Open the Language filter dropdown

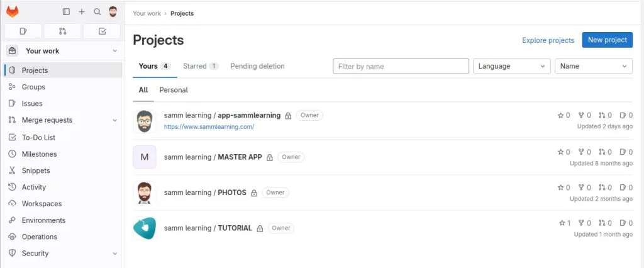pyautogui.click(x=512, y=66)
